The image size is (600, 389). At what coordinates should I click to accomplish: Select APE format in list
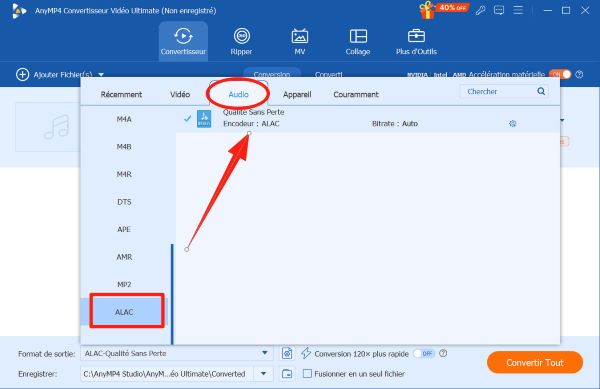(x=124, y=229)
